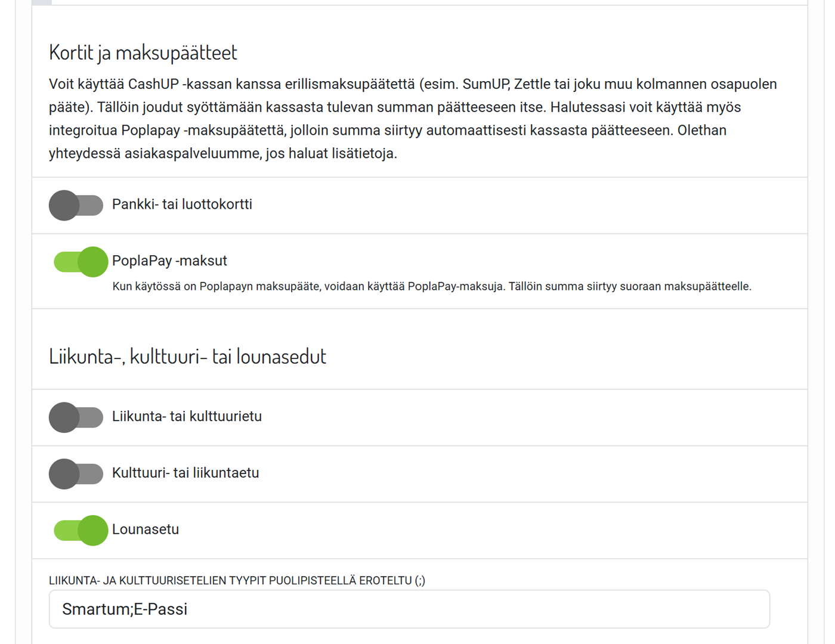This screenshot has width=835, height=644.
Task: Click the Kulttuuri- tai liikuntaetu label
Action: coord(185,473)
